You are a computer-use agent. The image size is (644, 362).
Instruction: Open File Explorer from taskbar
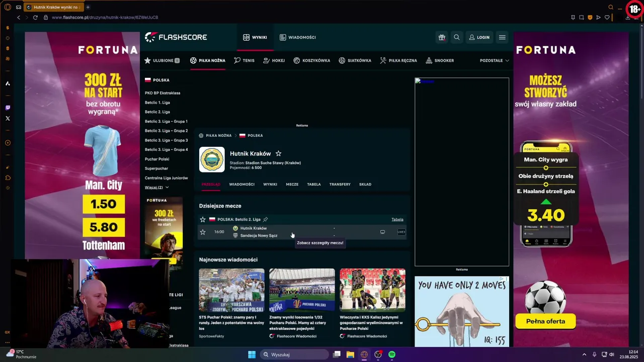tap(350, 354)
